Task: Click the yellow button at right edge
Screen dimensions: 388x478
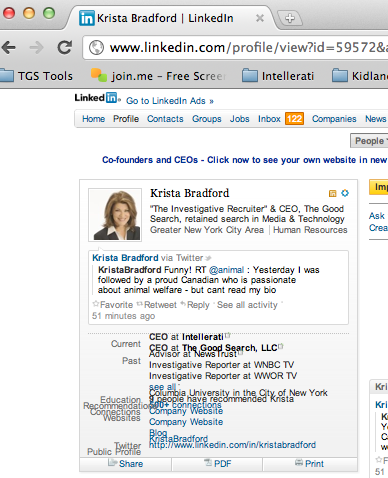Action: coord(379,187)
